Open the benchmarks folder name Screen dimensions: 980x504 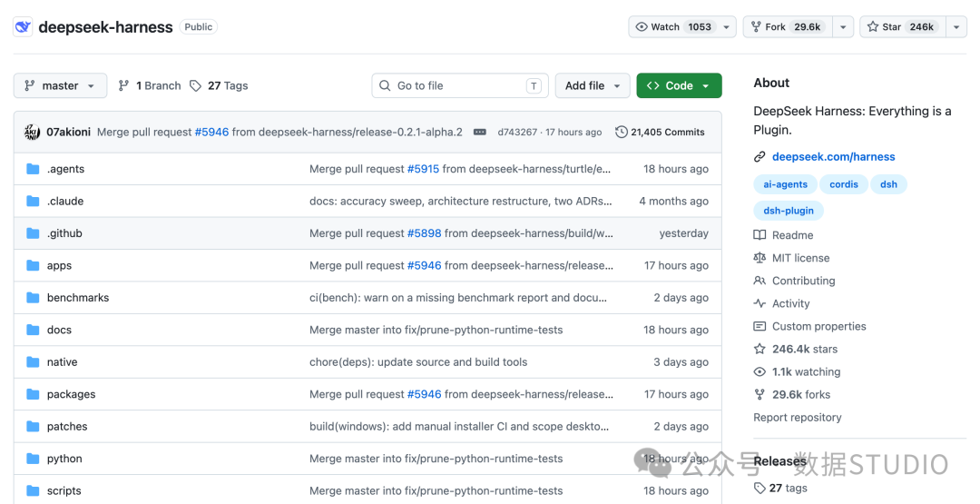(x=78, y=298)
